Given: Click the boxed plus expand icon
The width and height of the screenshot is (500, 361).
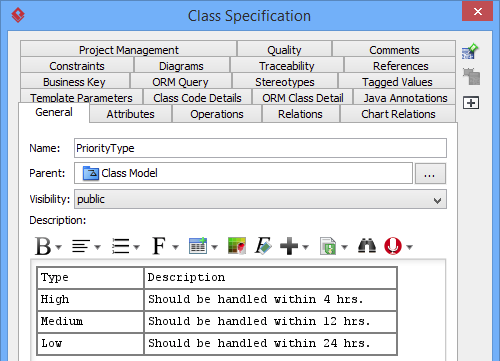Looking at the screenshot, I should [x=471, y=103].
